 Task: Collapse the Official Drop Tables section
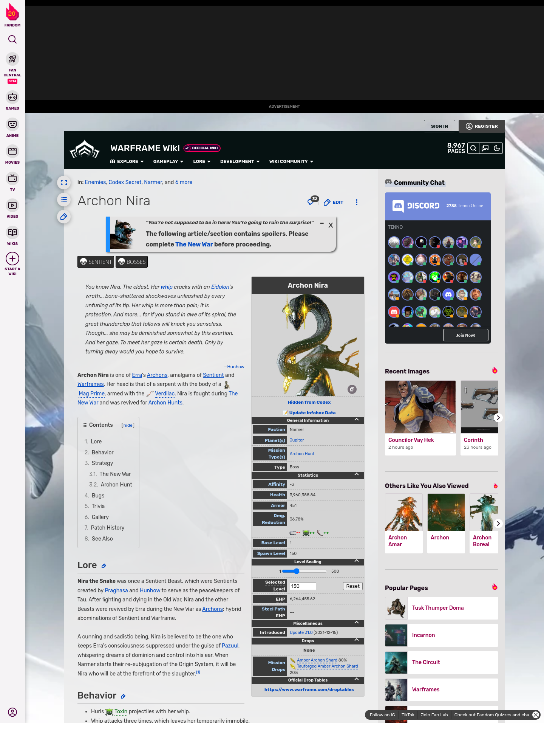click(357, 679)
